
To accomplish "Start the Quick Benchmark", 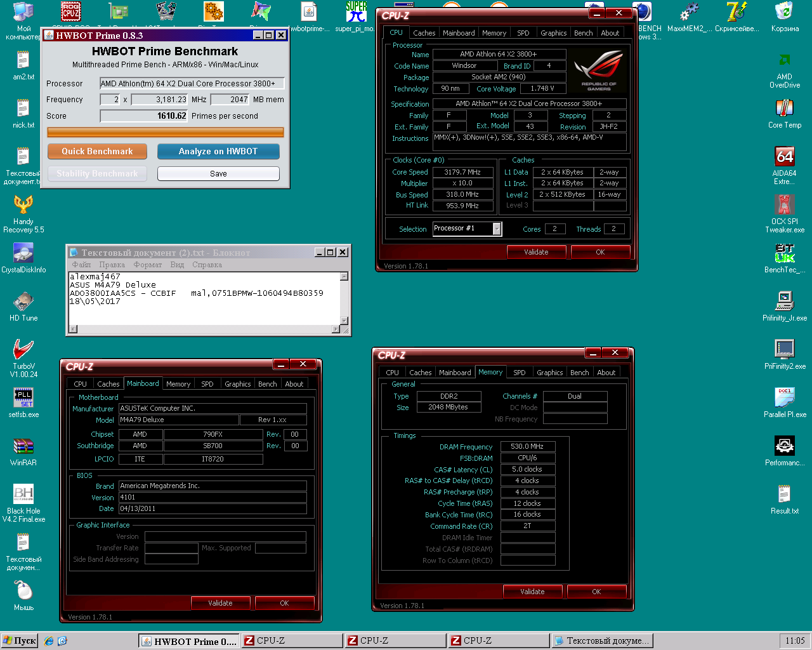I will (x=97, y=151).
